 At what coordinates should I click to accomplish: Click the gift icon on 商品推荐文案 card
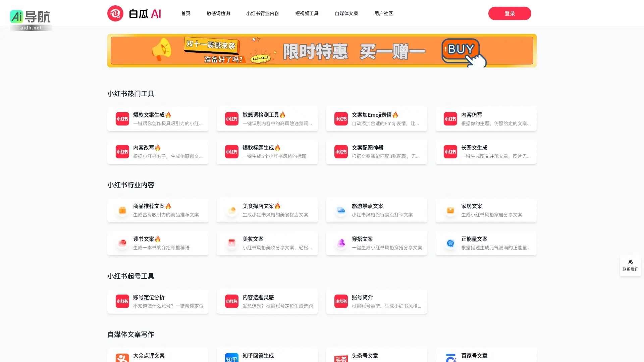click(122, 210)
